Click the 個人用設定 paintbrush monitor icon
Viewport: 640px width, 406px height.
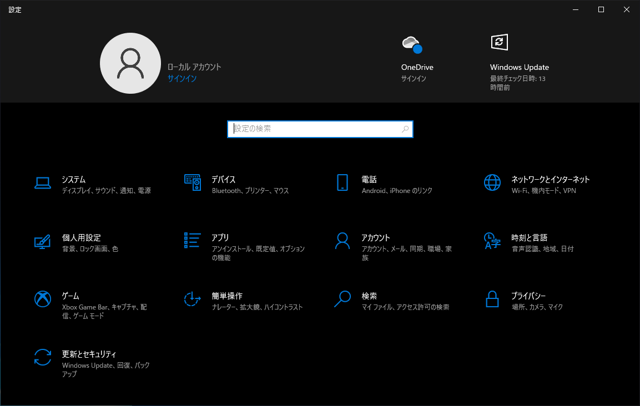click(x=42, y=241)
